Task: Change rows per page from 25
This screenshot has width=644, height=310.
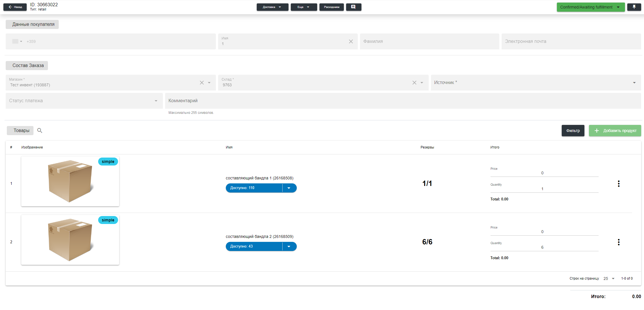Action: click(609, 278)
